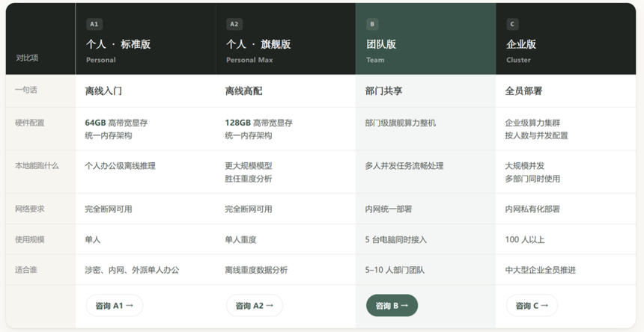This screenshot has height=332, width=644.
Task: Click the 离线高配 cell
Action: pos(243,91)
